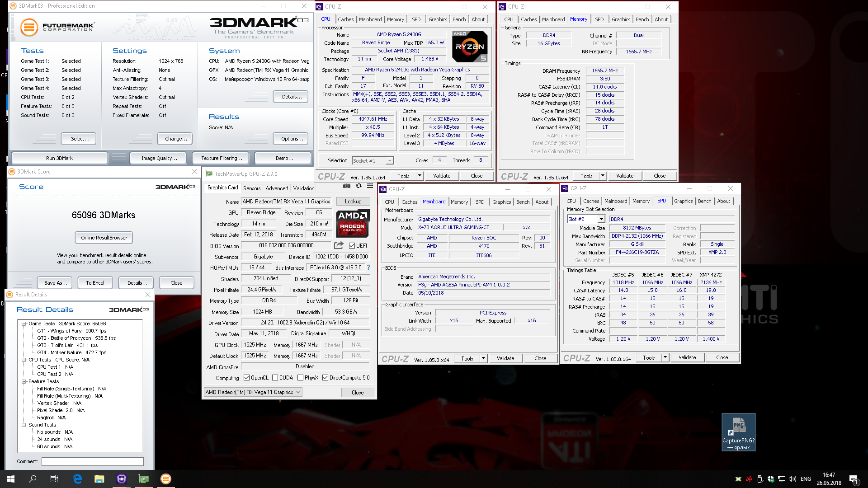Switch to 3DMark03 in the taskbar
This screenshot has height=488, width=868.
pyautogui.click(x=166, y=479)
